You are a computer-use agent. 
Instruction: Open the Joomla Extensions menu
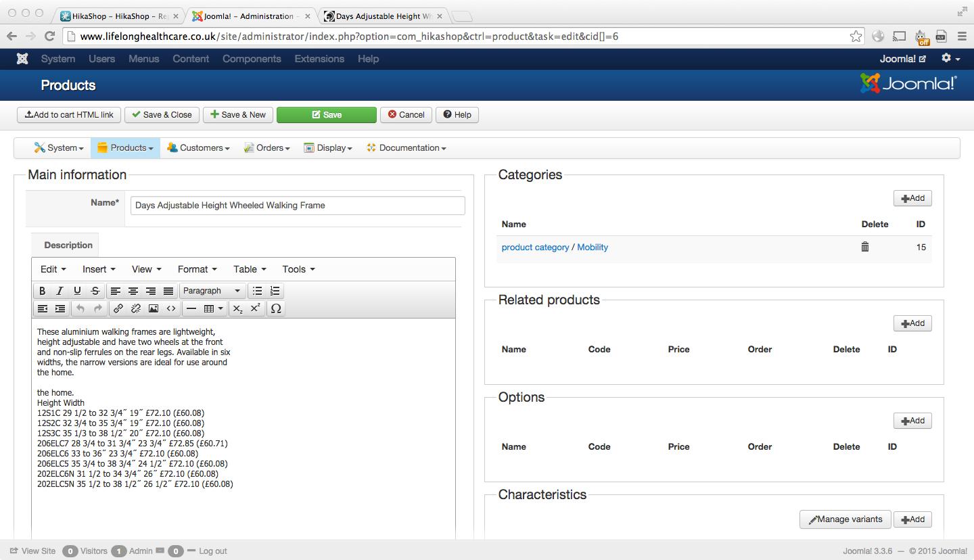[319, 59]
